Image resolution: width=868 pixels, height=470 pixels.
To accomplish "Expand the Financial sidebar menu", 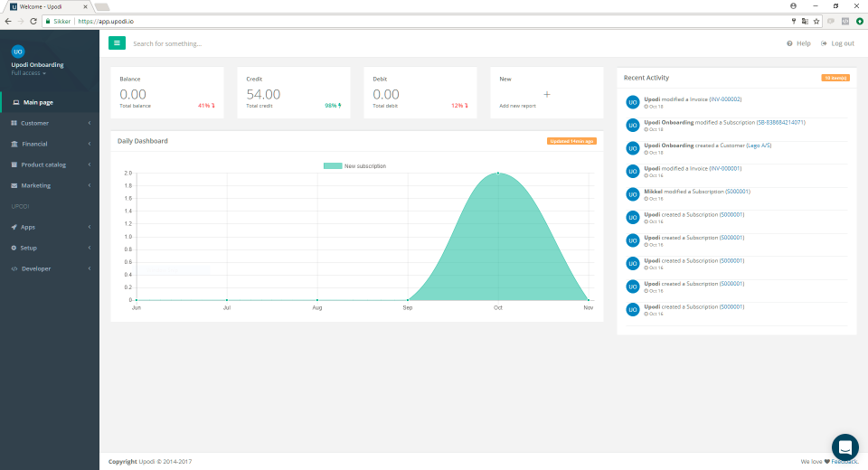I will [x=50, y=144].
